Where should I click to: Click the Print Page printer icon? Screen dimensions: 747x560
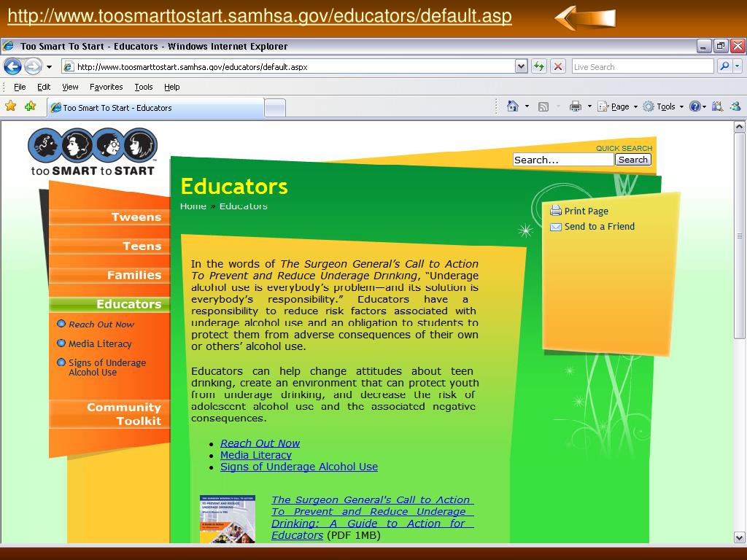coord(555,211)
